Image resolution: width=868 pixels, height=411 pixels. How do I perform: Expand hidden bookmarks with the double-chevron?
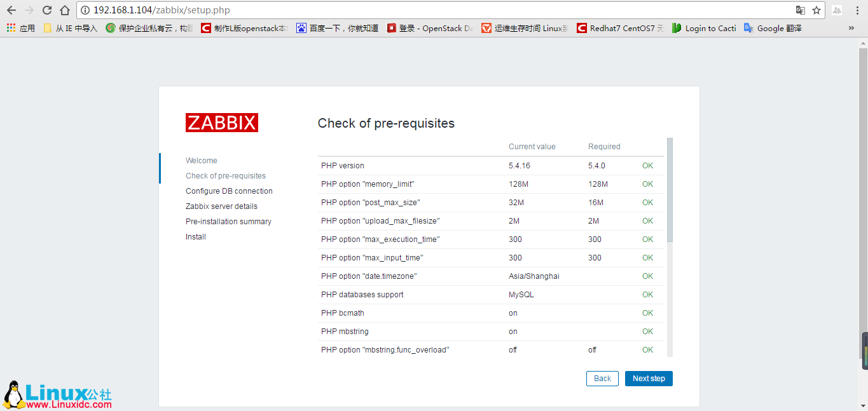click(851, 27)
